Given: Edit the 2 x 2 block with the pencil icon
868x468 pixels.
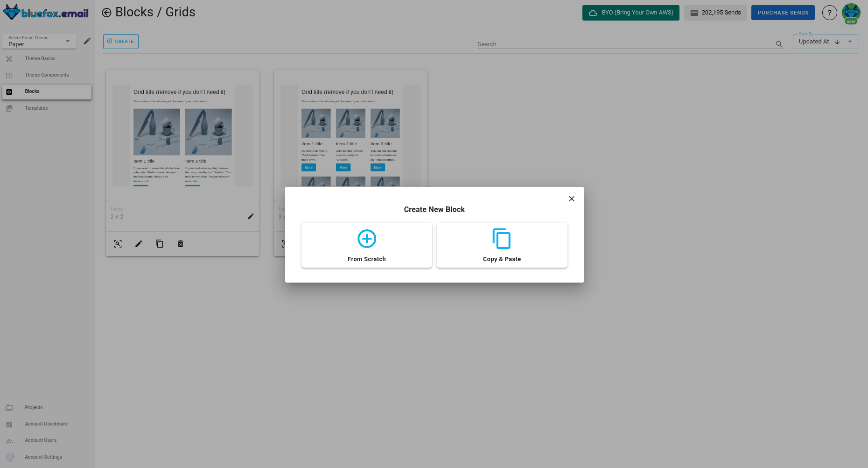Looking at the screenshot, I should pyautogui.click(x=138, y=243).
